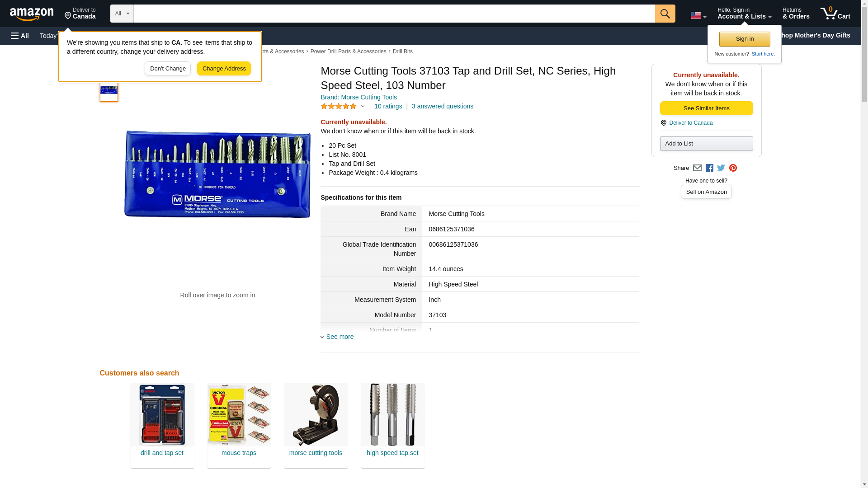Open the cart icon
The height and width of the screenshot is (488, 868).
coord(835,14)
